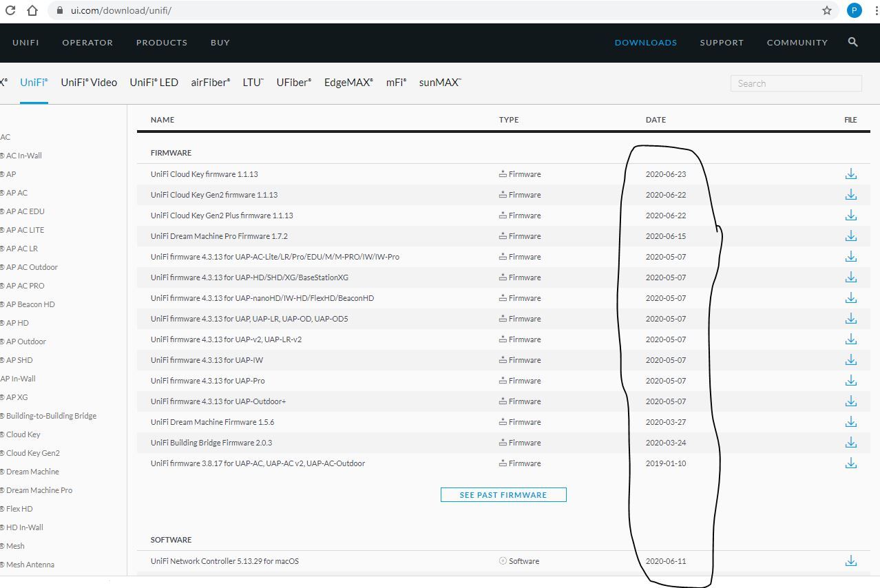Download UniFi Cloud Key firmware 1.1.13 file
Viewport: 880px width, 588px height.
850,174
